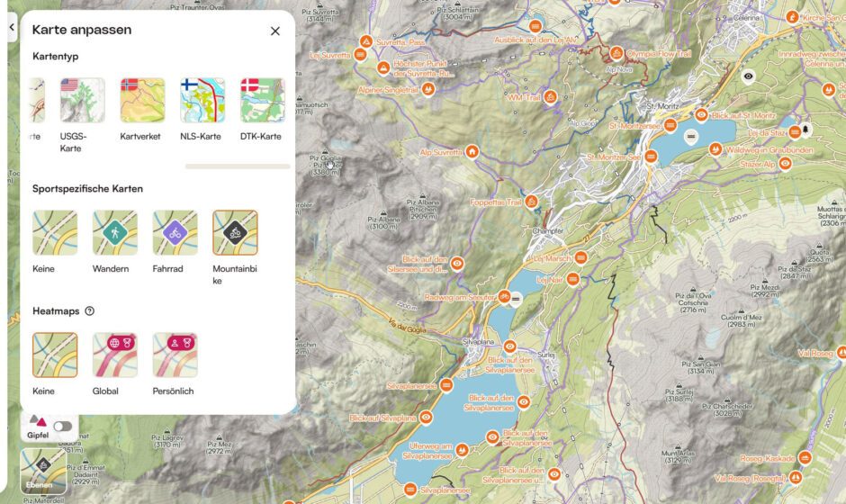This screenshot has height=504, width=846.
Task: Collapse the sidebar with left chevron
Action: (12, 27)
